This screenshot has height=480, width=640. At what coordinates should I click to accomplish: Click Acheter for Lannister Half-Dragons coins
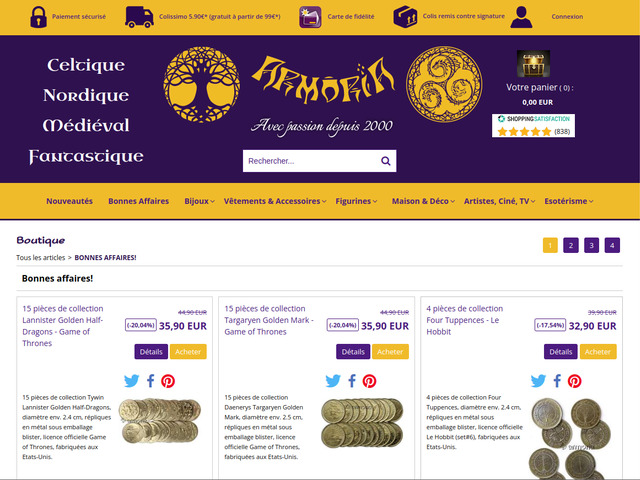188,351
